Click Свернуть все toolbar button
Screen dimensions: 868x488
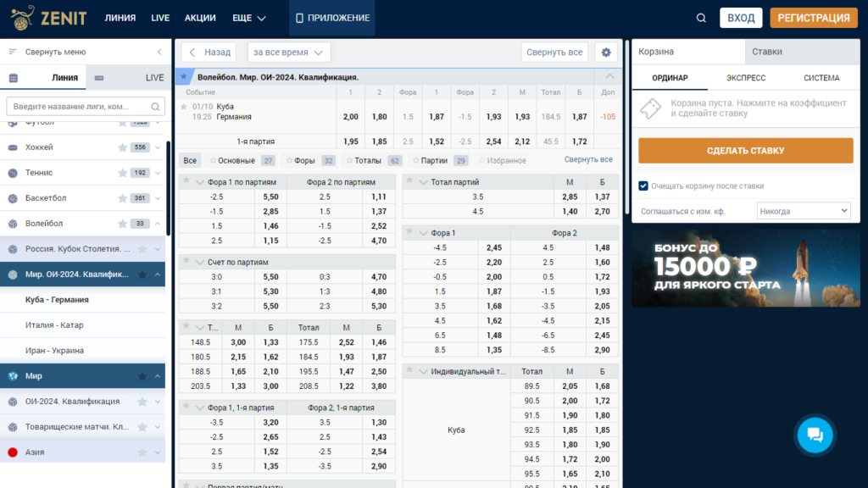coord(554,52)
